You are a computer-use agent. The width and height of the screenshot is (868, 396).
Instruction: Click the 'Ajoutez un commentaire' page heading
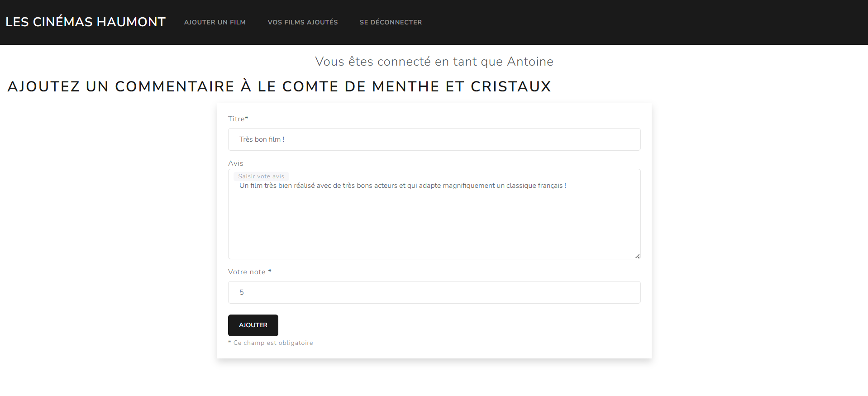pyautogui.click(x=279, y=86)
